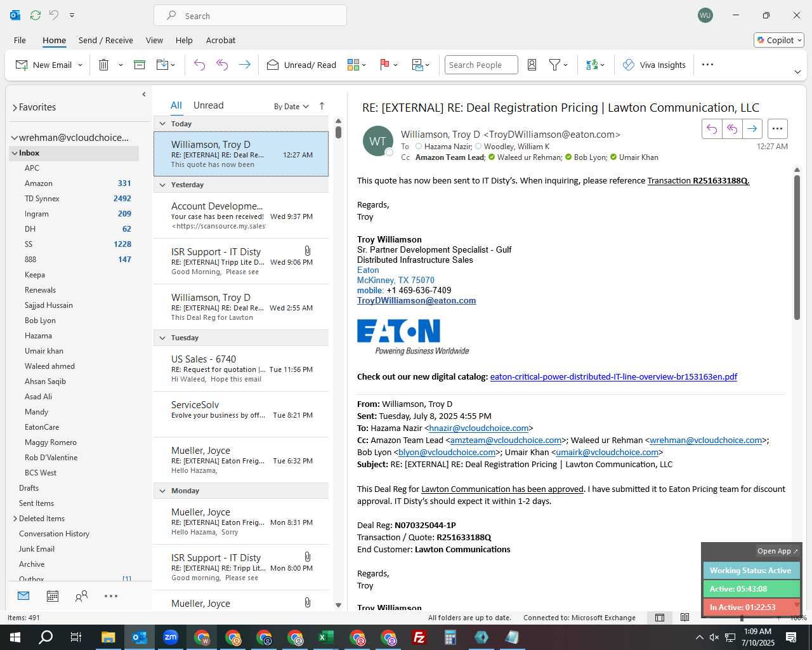Open the Categorize color squares icon
Image resolution: width=812 pixels, height=650 pixels.
point(353,65)
